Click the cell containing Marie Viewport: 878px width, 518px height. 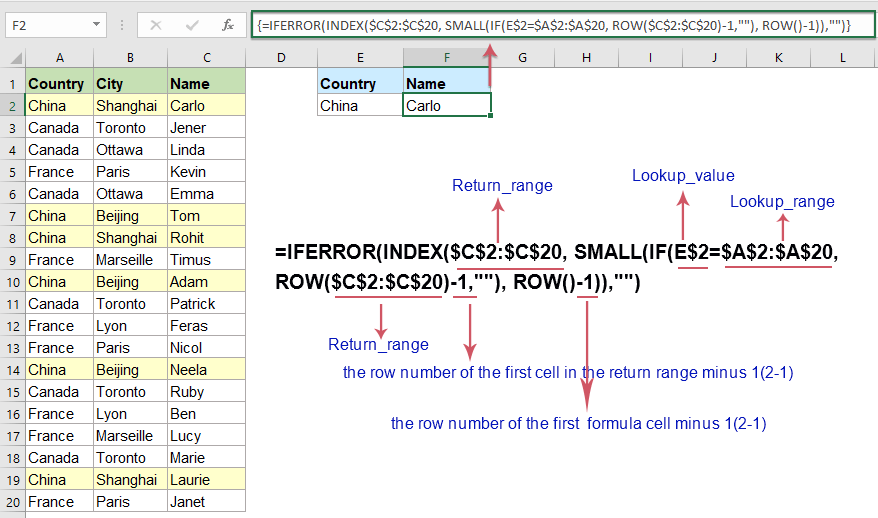pos(207,458)
